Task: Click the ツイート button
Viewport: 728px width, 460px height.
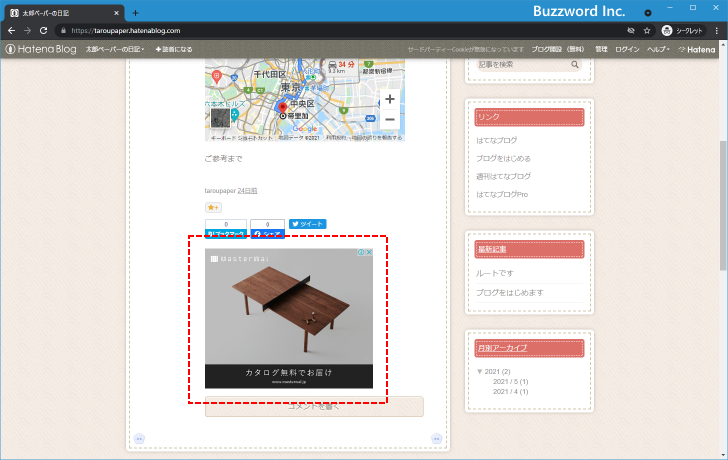Action: point(307,224)
